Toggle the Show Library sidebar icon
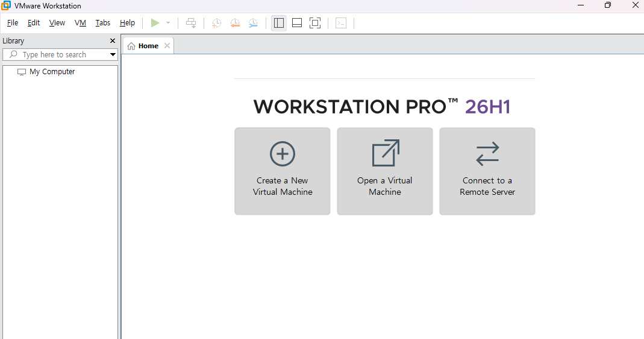Viewport: 644px width, 339px height. (x=279, y=23)
